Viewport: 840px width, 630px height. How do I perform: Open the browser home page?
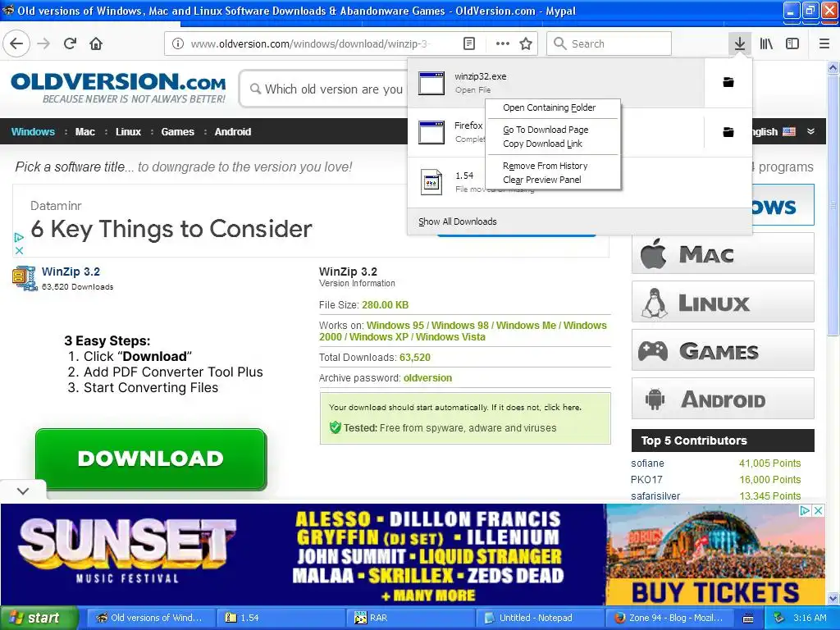96,43
